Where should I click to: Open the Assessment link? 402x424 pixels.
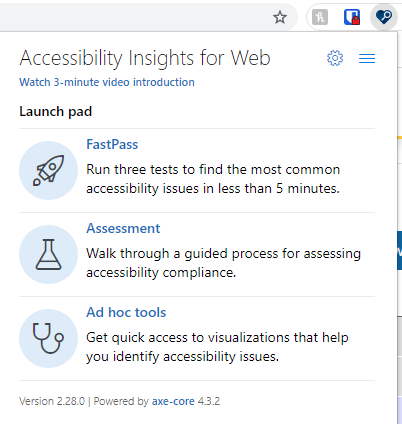(x=123, y=228)
